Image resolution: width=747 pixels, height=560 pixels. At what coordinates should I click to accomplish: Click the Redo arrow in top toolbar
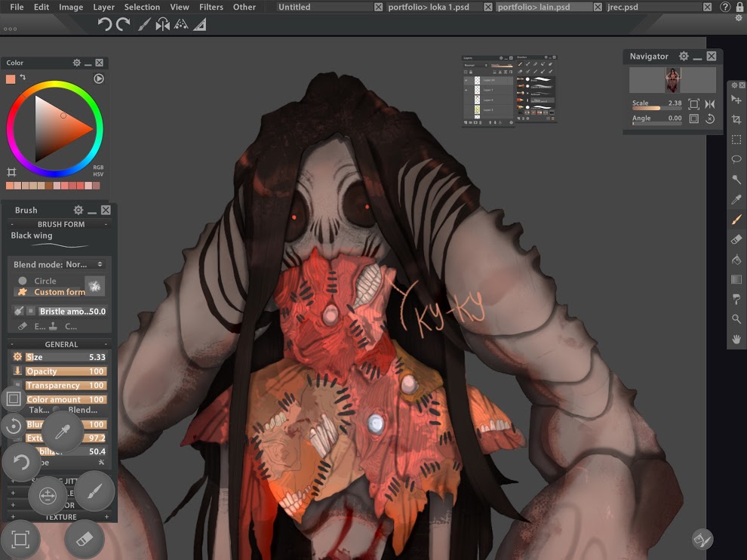[x=124, y=24]
